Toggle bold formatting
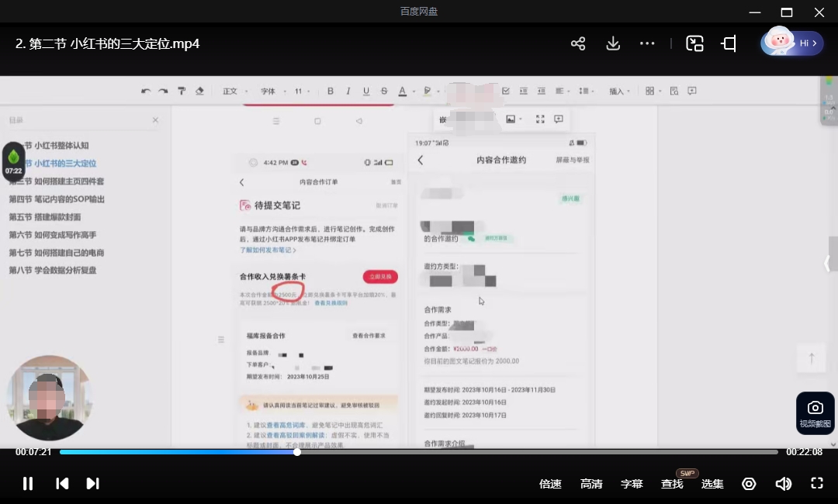Screen dimensions: 838x504 [x=331, y=91]
